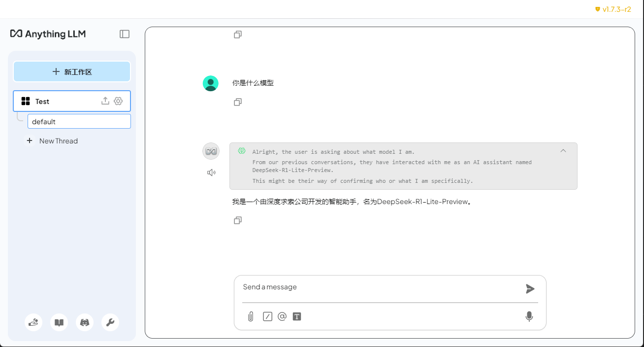The height and width of the screenshot is (347, 644).
Task: Open Discord community link
Action: point(85,323)
